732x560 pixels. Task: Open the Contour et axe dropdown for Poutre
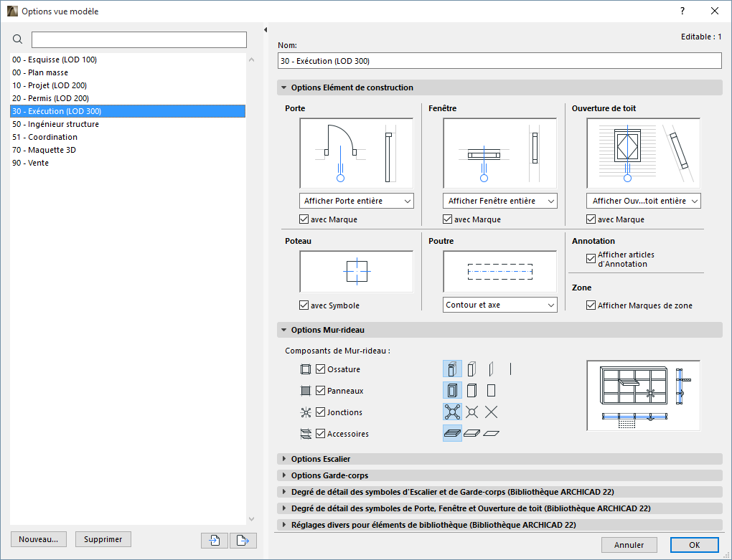[x=499, y=305]
